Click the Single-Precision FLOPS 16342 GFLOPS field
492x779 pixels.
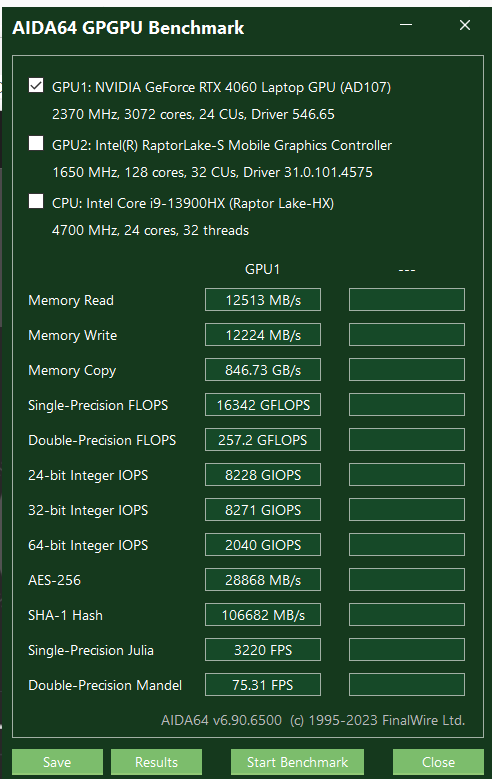coord(263,405)
